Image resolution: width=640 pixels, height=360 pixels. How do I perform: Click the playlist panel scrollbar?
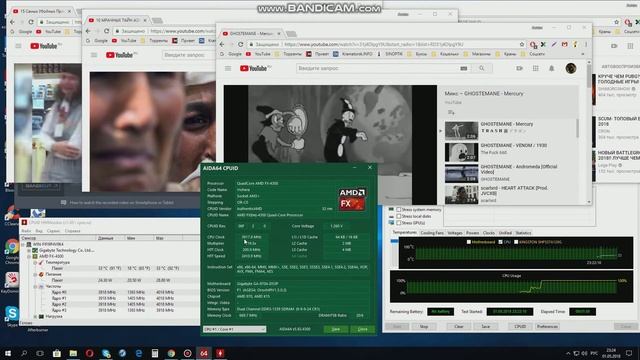(577, 128)
